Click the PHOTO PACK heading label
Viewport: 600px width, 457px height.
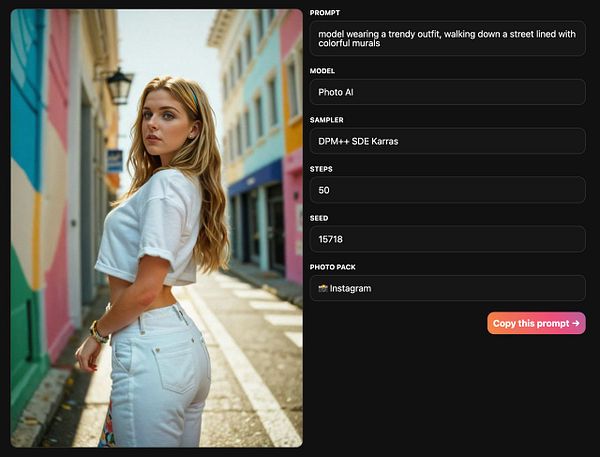[333, 267]
